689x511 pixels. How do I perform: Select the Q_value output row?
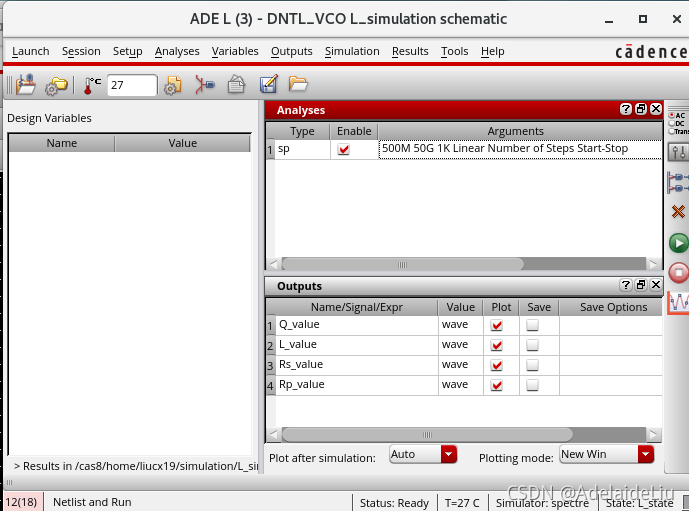click(x=464, y=325)
